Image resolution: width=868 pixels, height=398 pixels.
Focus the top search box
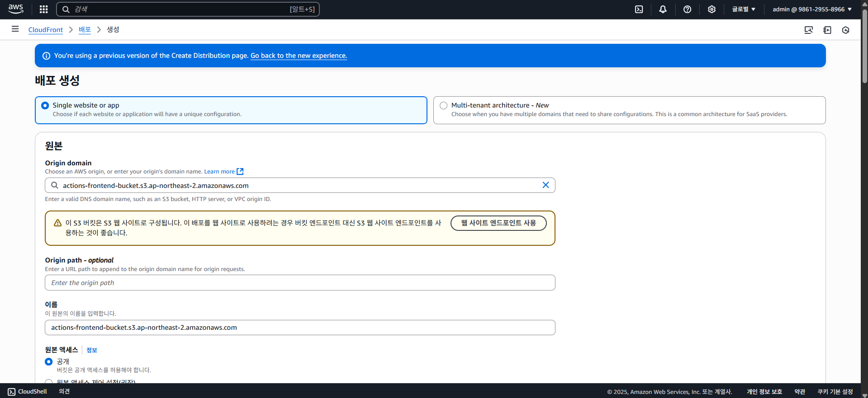(188, 9)
